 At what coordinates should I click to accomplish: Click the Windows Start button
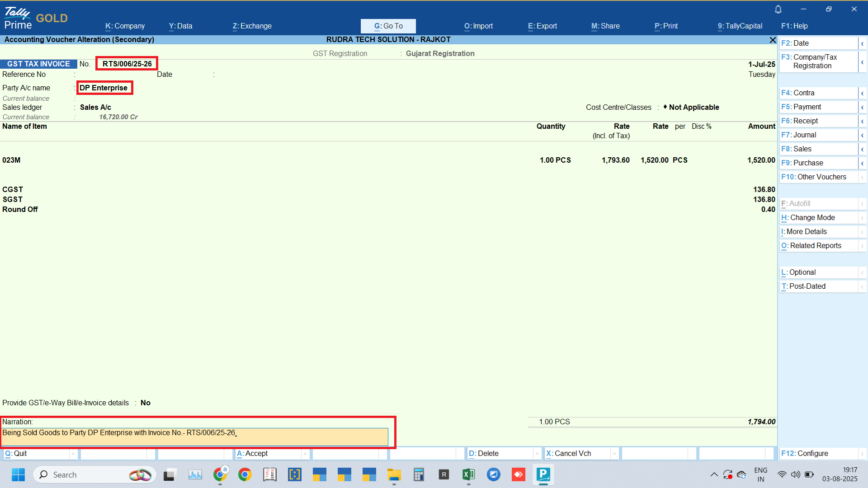[18, 474]
